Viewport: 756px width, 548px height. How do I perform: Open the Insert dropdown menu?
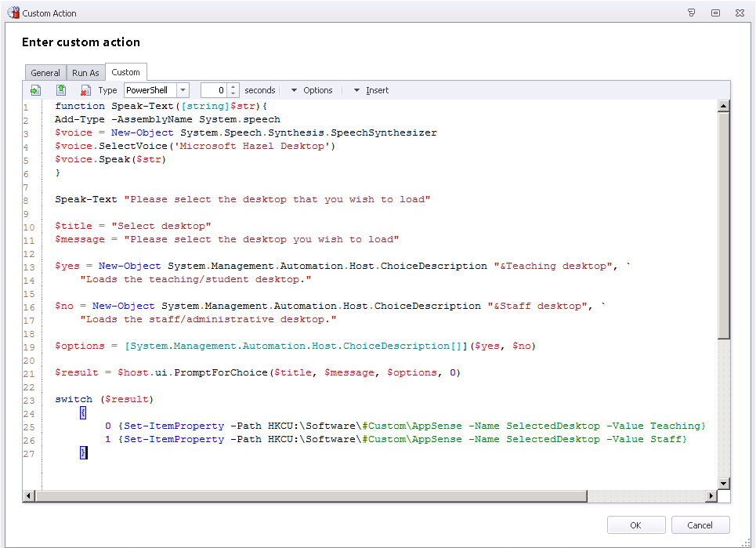(x=371, y=90)
